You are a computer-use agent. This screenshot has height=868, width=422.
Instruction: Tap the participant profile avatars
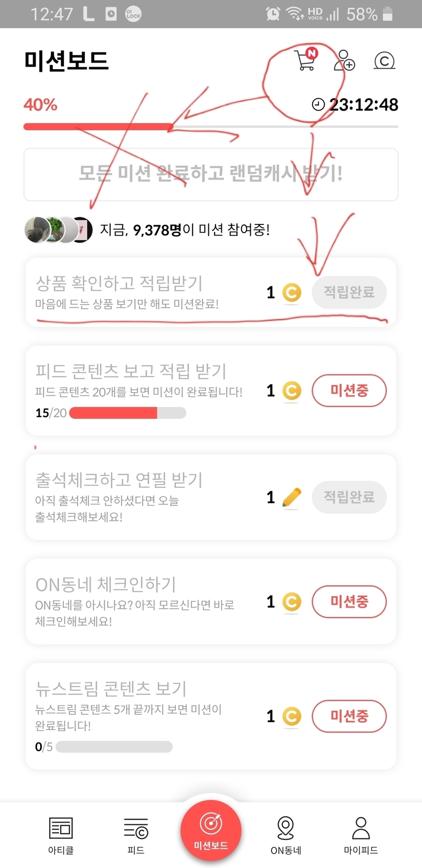click(58, 229)
